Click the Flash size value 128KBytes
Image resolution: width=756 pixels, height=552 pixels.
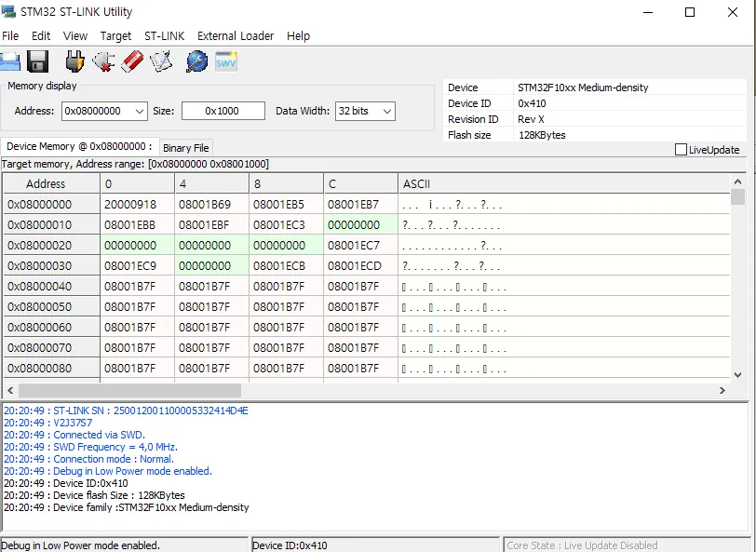tap(542, 135)
